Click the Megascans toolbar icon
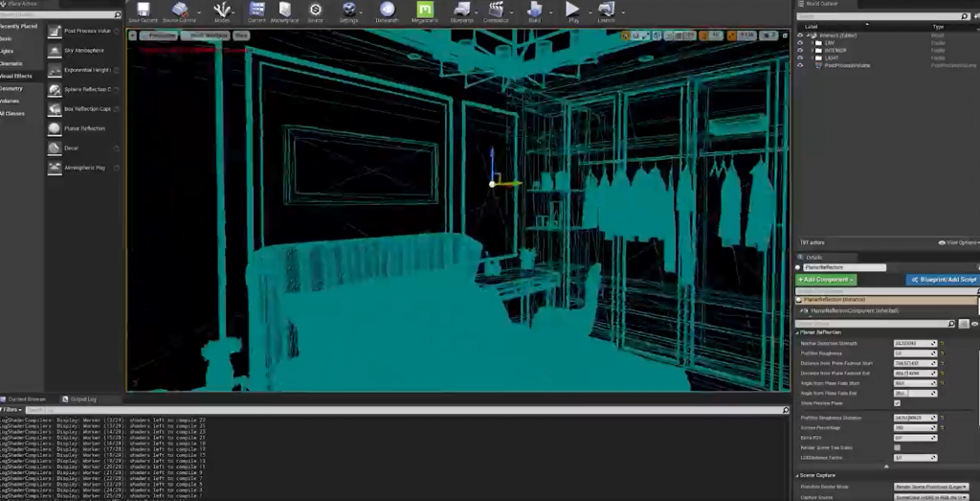This screenshot has height=501, width=980. (425, 11)
